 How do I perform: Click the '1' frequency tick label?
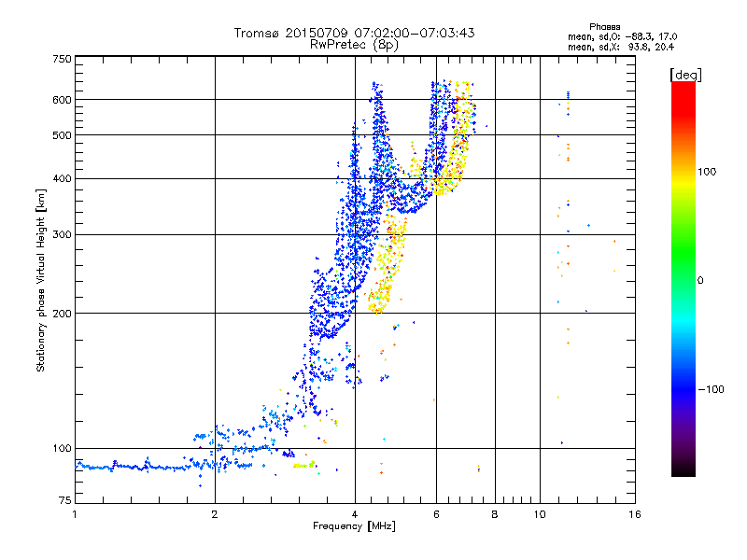point(75,514)
